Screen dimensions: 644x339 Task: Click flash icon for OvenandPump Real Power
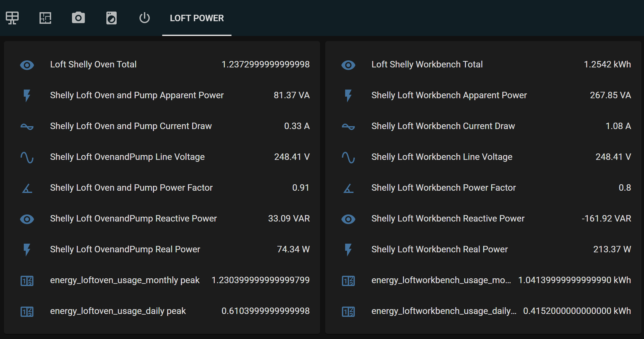click(x=27, y=250)
